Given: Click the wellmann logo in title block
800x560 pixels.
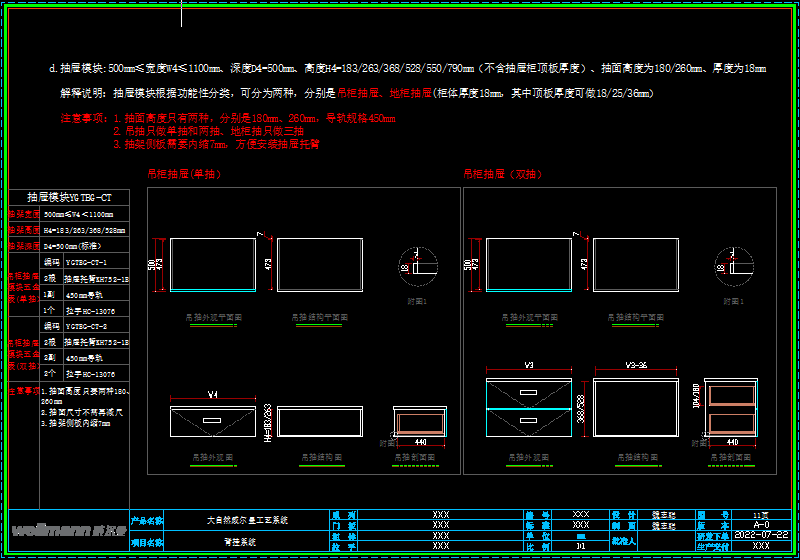Looking at the screenshot, I should point(67,527).
